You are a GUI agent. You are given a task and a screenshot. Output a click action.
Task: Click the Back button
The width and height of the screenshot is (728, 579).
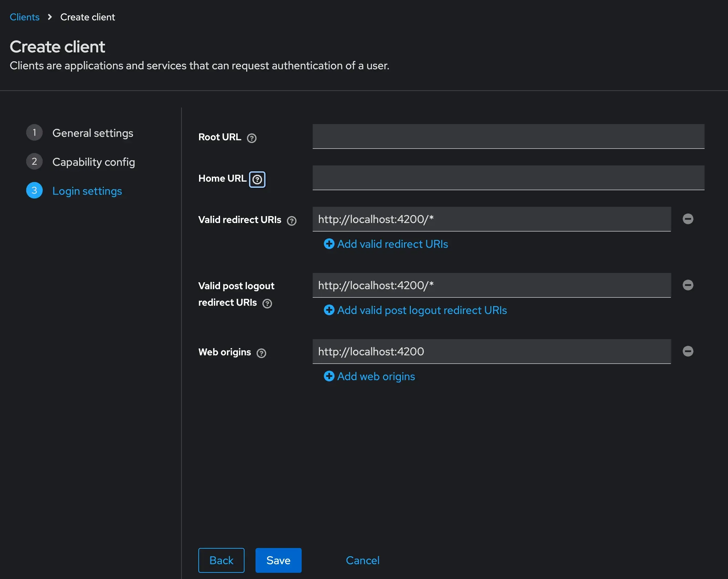(x=221, y=560)
